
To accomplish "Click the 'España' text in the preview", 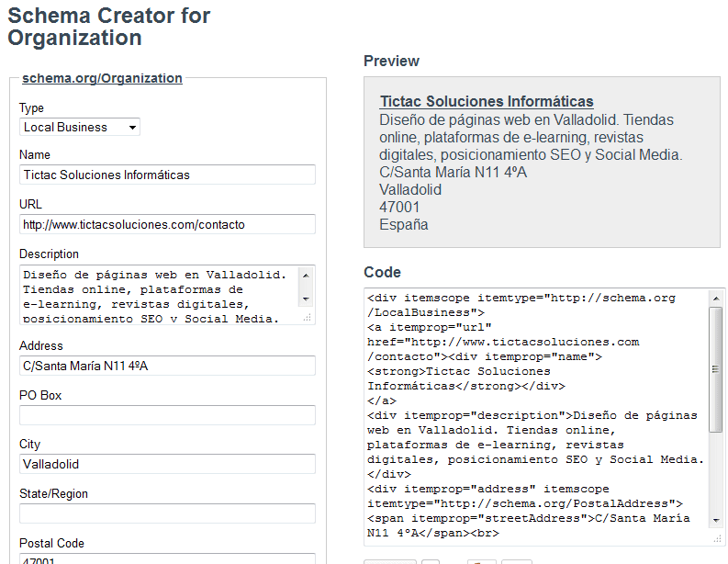I will pos(403,225).
